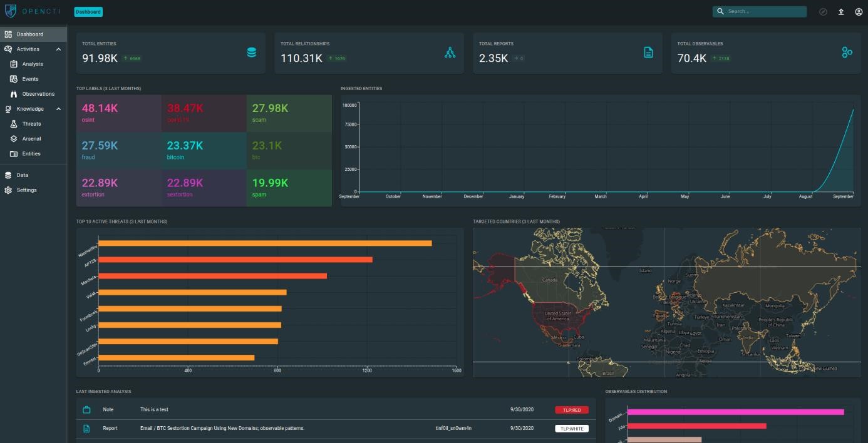The image size is (868, 443).
Task: Click the Total Entities database icon
Action: coord(251,53)
